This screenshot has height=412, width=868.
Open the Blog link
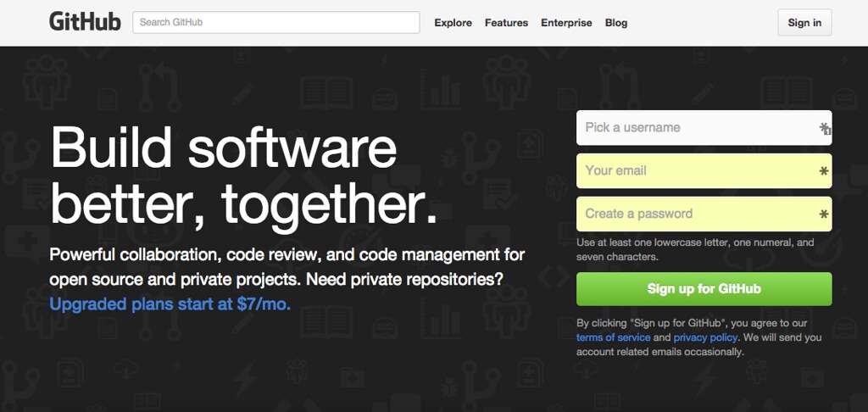click(616, 23)
